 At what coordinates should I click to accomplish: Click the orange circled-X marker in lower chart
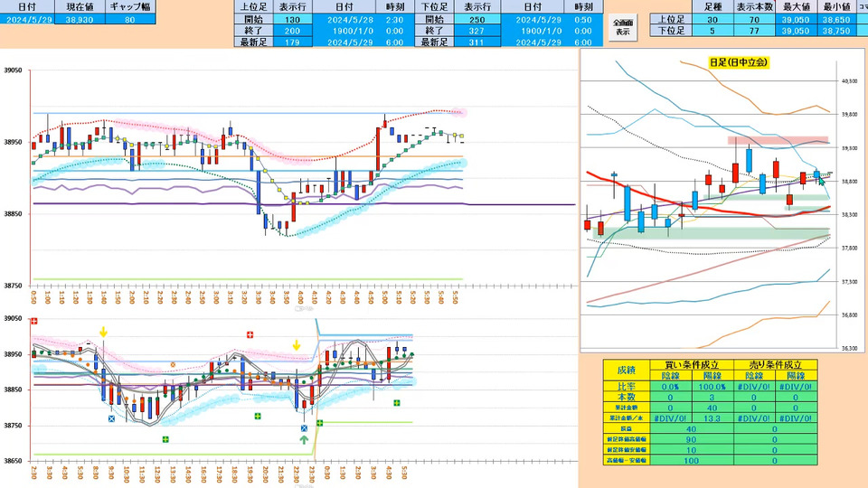[x=174, y=364]
